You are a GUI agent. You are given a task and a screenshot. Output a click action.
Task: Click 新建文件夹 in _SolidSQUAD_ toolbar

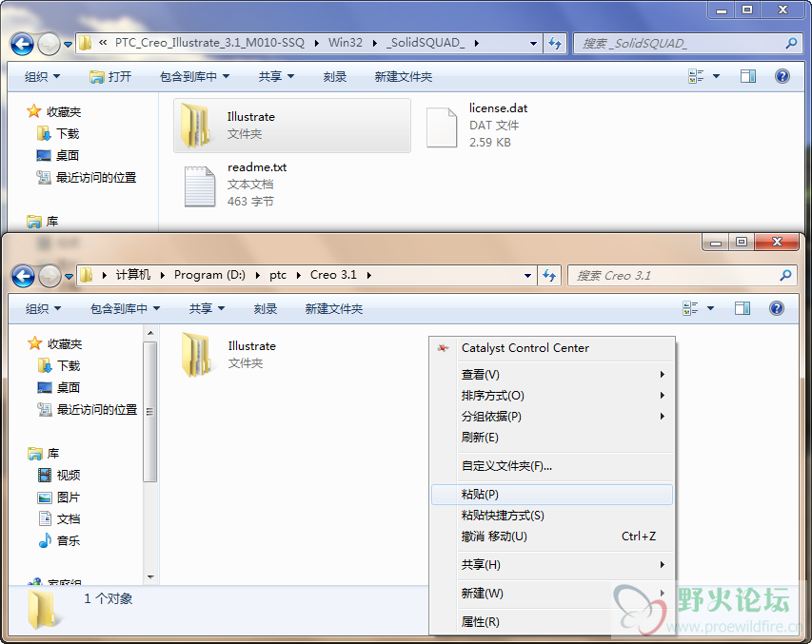pyautogui.click(x=404, y=77)
